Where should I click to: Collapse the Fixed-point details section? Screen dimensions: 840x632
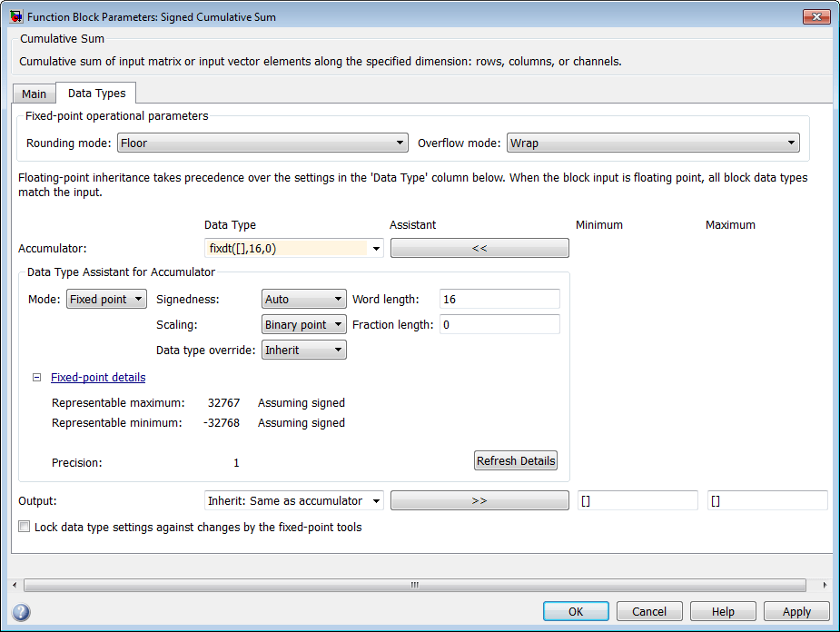tap(38, 378)
